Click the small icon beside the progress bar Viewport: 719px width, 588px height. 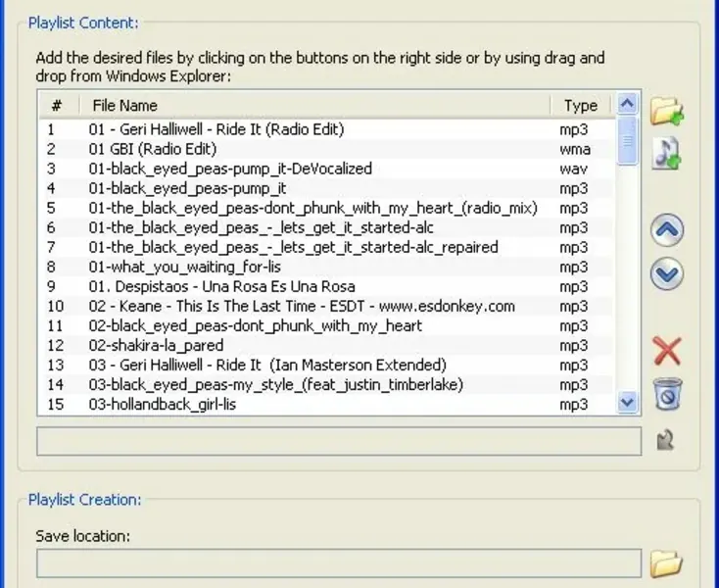[665, 441]
